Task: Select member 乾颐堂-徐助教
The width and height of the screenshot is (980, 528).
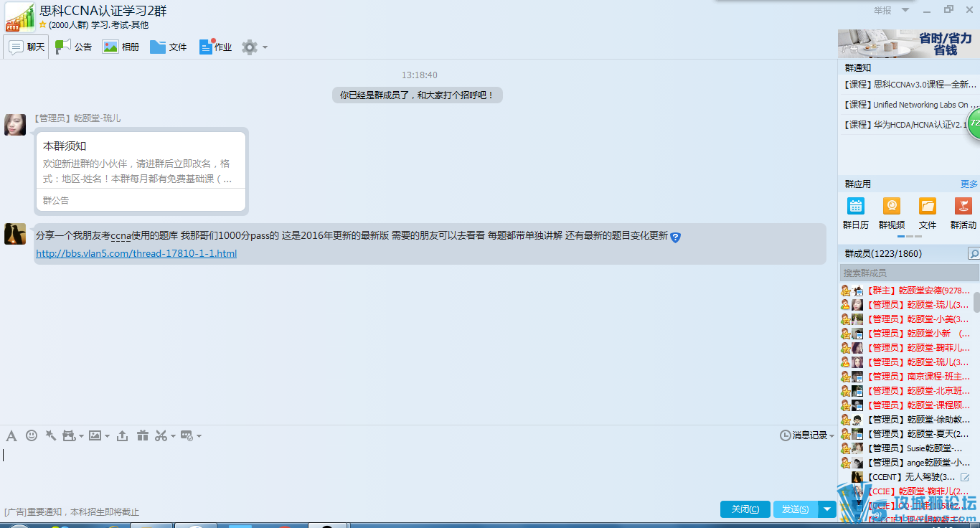Action: coord(905,420)
